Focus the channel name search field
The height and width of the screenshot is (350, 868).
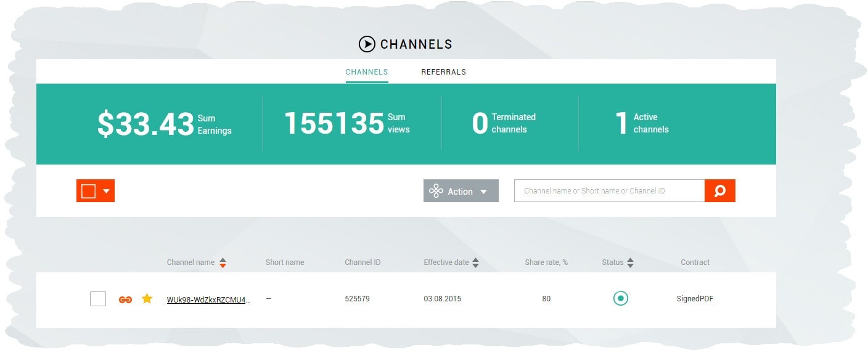[609, 191]
